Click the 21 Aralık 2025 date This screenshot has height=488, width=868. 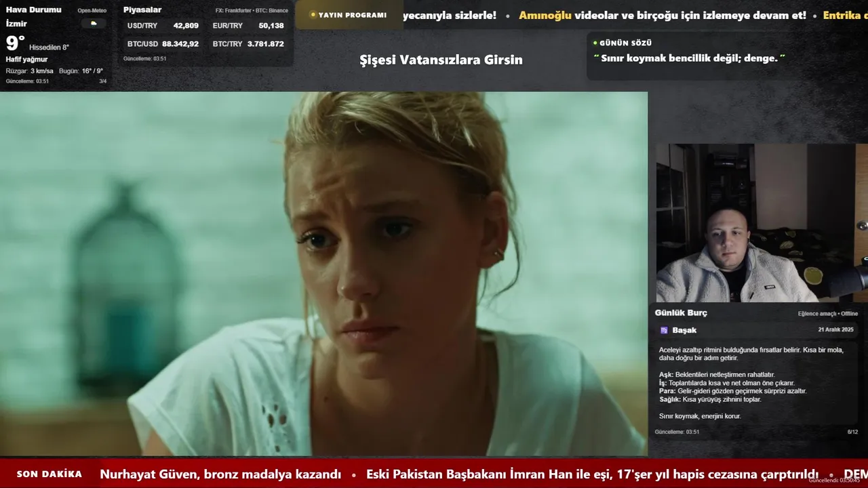pos(835,330)
